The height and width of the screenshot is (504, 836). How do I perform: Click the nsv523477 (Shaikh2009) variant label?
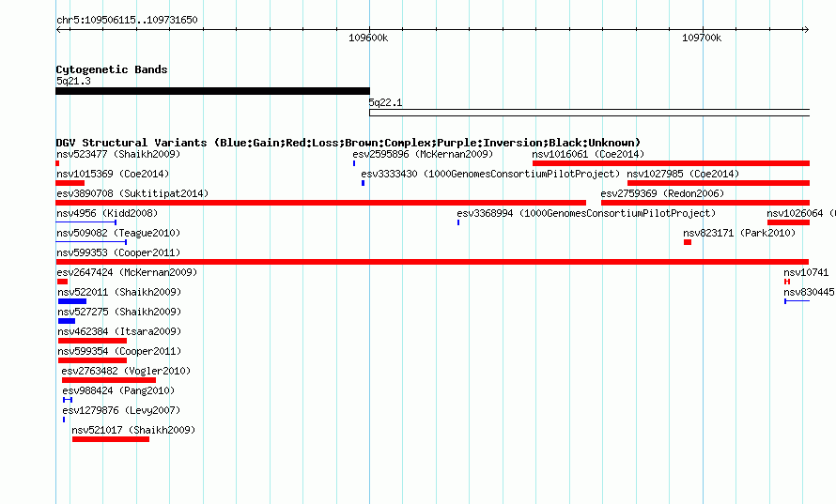(x=118, y=155)
